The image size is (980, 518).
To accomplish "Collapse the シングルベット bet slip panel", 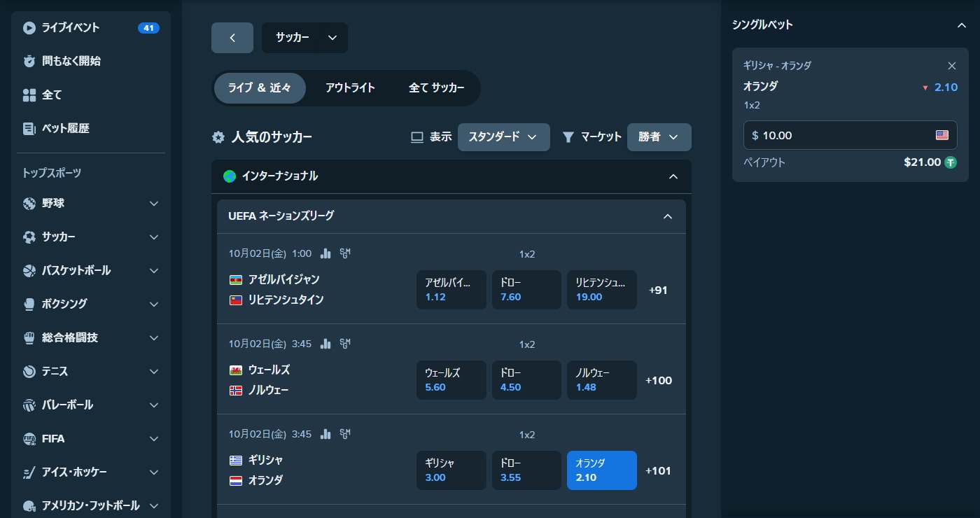I will (961, 25).
